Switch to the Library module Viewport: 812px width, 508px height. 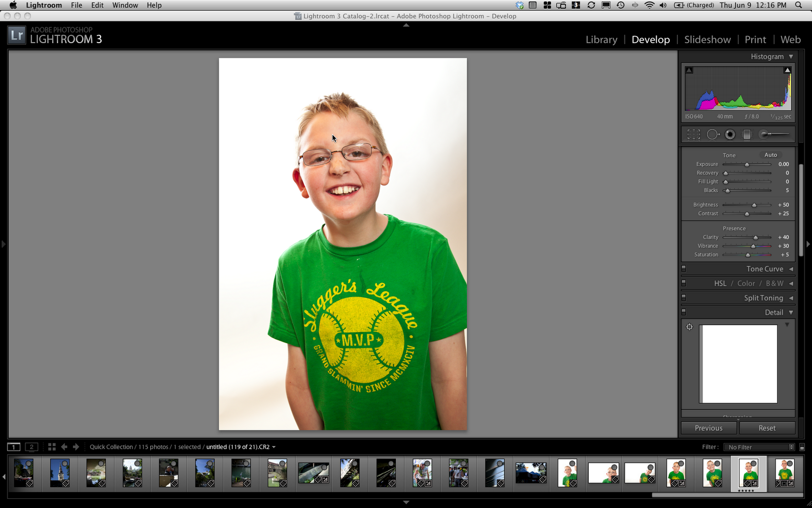pyautogui.click(x=601, y=40)
